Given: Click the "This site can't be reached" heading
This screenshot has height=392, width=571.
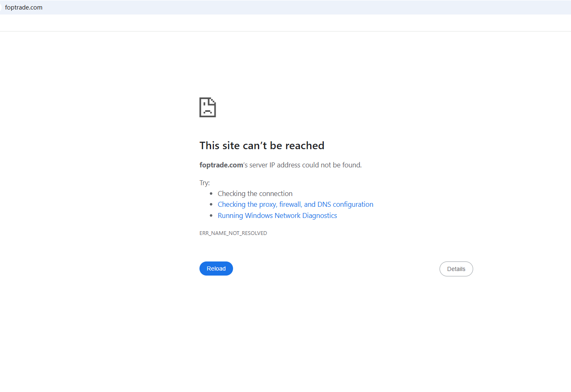Looking at the screenshot, I should click(x=262, y=145).
